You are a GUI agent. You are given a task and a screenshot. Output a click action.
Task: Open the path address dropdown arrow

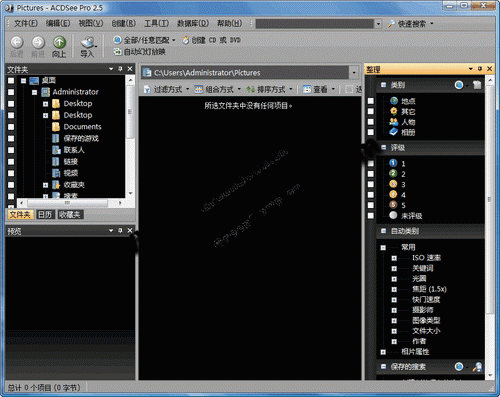[354, 73]
